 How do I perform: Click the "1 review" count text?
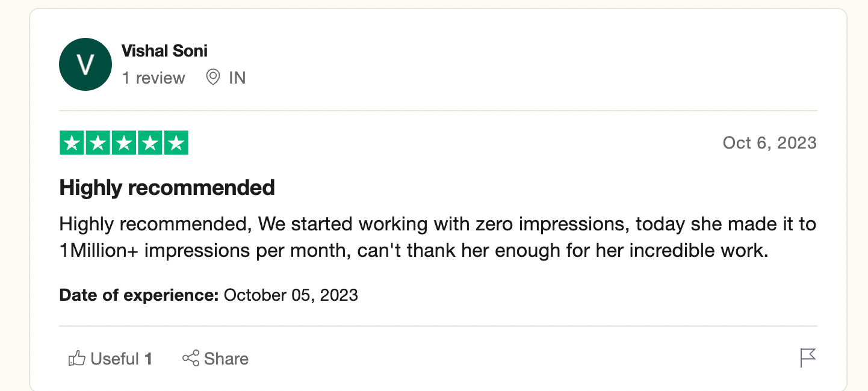pyautogui.click(x=153, y=78)
